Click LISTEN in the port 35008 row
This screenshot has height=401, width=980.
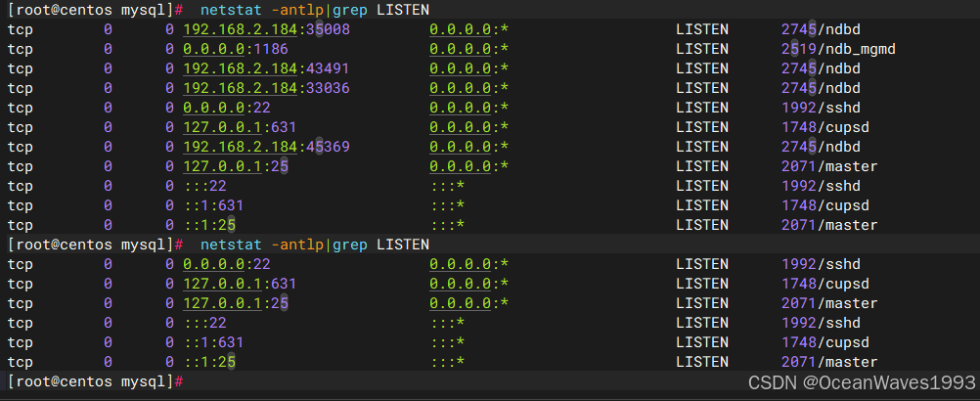(702, 29)
